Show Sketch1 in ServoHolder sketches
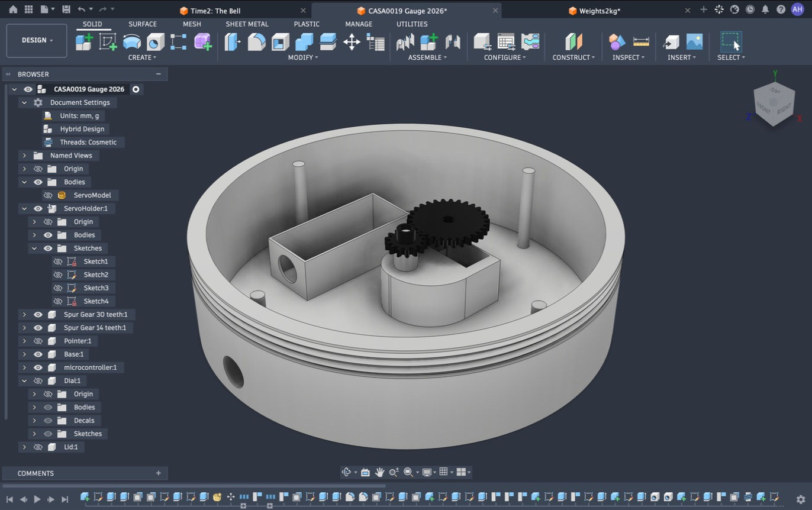This screenshot has width=812, height=510. point(58,262)
